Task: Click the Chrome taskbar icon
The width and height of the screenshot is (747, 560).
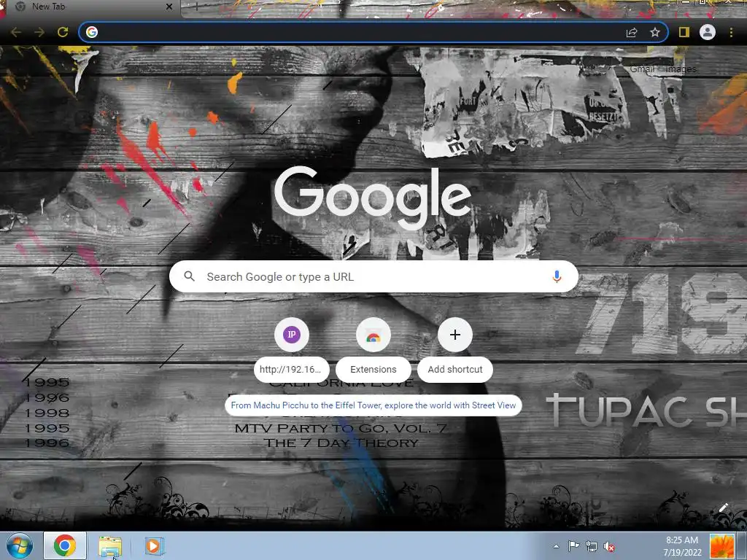Action: click(x=65, y=545)
